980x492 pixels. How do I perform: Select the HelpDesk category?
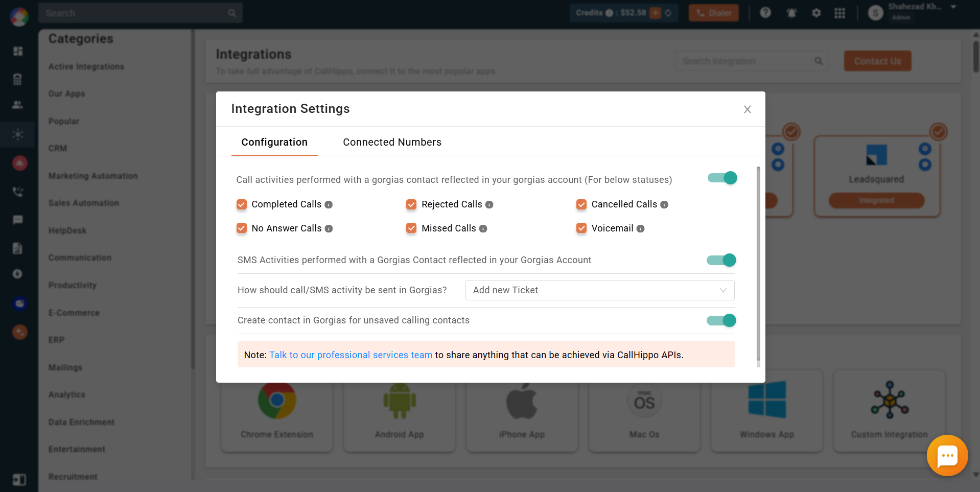coord(67,230)
